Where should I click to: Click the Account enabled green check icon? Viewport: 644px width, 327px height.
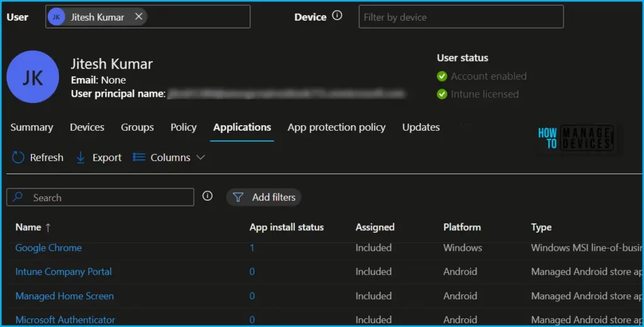[442, 76]
